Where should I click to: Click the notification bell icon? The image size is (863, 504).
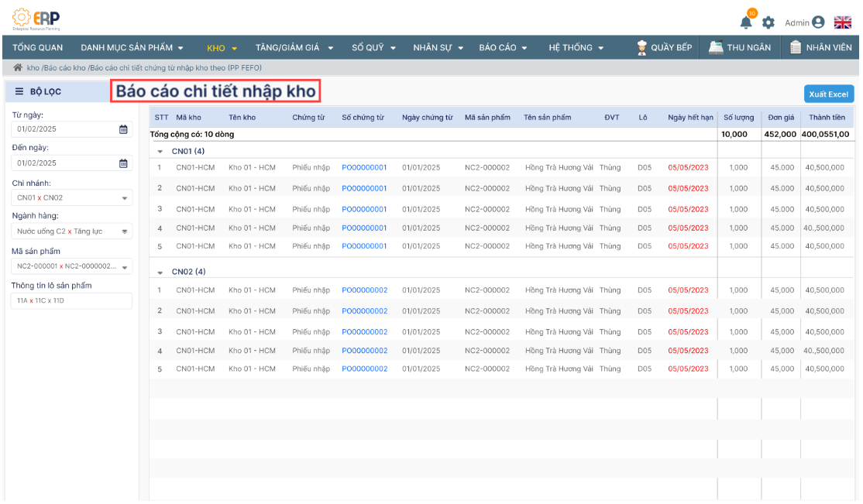[746, 22]
